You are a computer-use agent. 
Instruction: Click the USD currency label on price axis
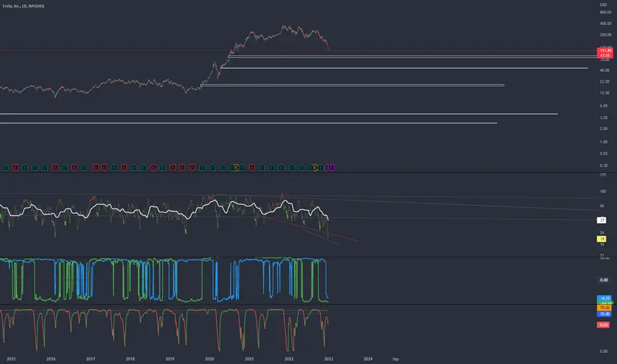tap(603, 5)
